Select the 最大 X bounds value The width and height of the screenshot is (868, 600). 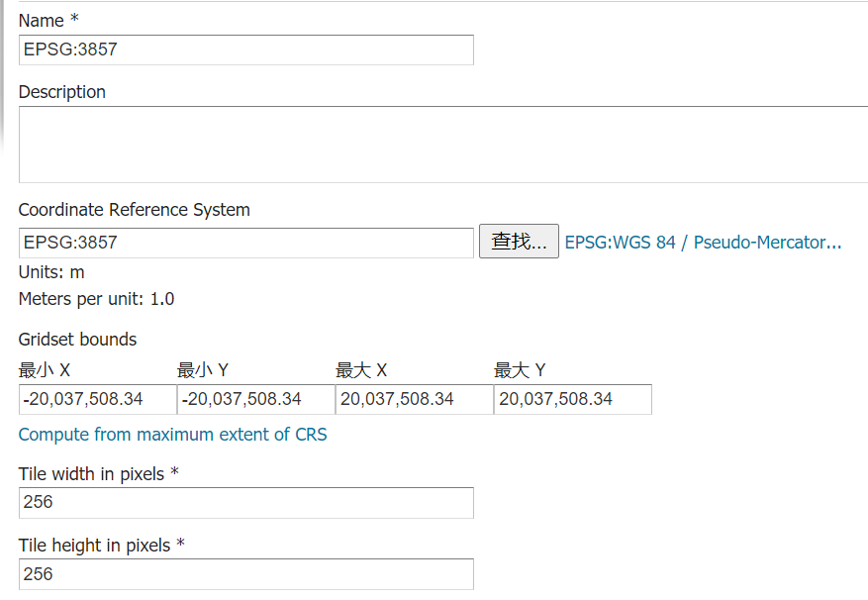coord(413,399)
